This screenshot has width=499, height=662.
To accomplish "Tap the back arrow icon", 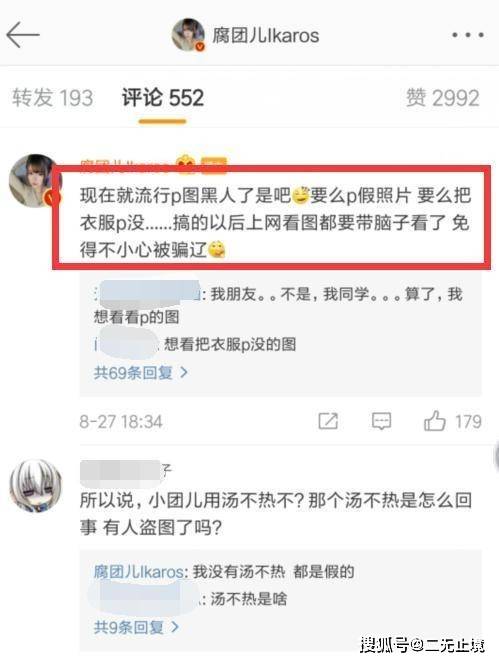I will pos(23,35).
